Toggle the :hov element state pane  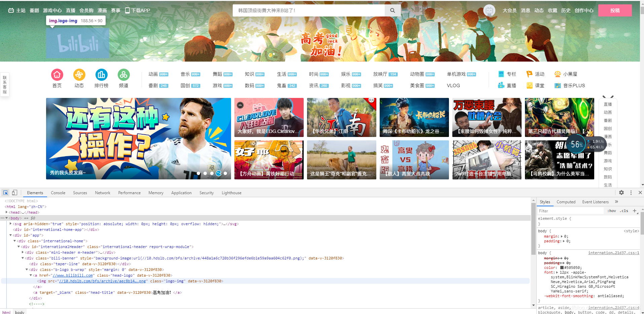pos(612,211)
